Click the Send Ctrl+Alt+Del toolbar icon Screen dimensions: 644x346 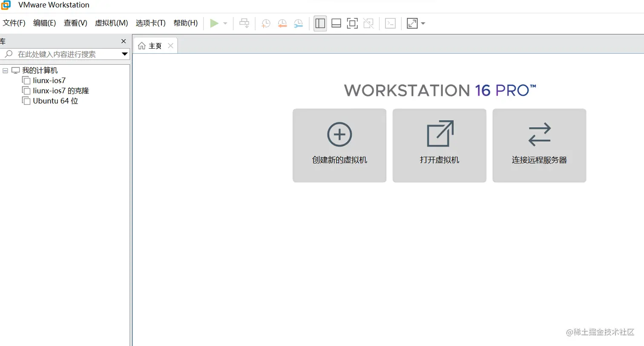pos(244,23)
